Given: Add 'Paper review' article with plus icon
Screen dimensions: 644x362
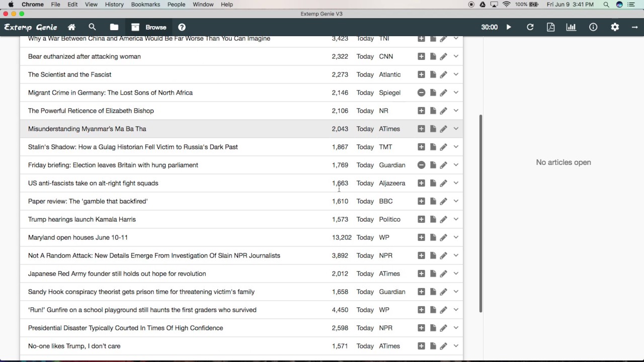Looking at the screenshot, I should point(421,201).
